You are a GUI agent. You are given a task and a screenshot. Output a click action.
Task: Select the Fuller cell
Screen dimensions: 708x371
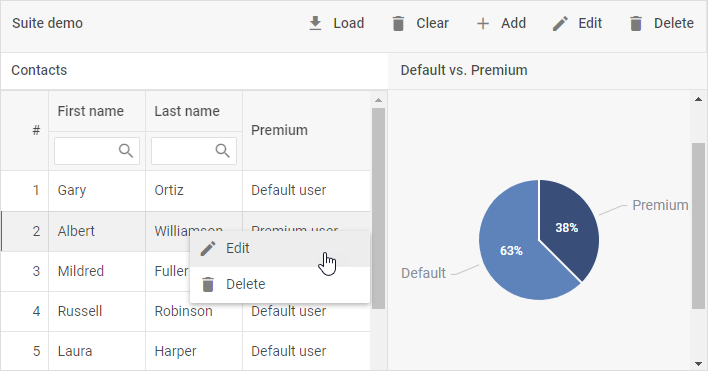point(171,271)
